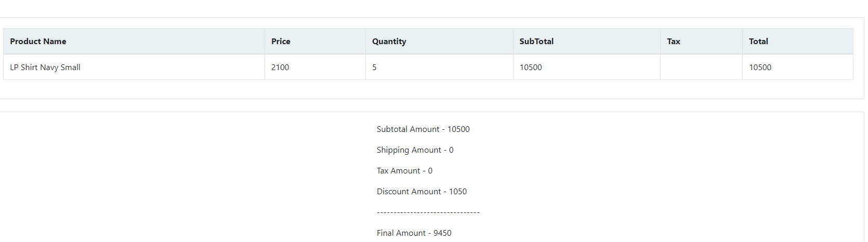Select the LP Shirt Navy Small cell
The height and width of the screenshot is (242, 868).
[134, 68]
